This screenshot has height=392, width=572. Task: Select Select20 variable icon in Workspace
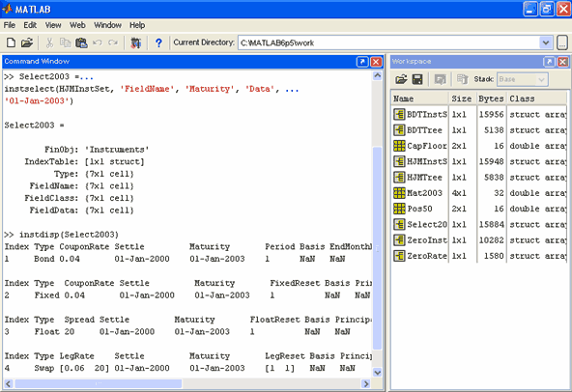[x=399, y=224]
